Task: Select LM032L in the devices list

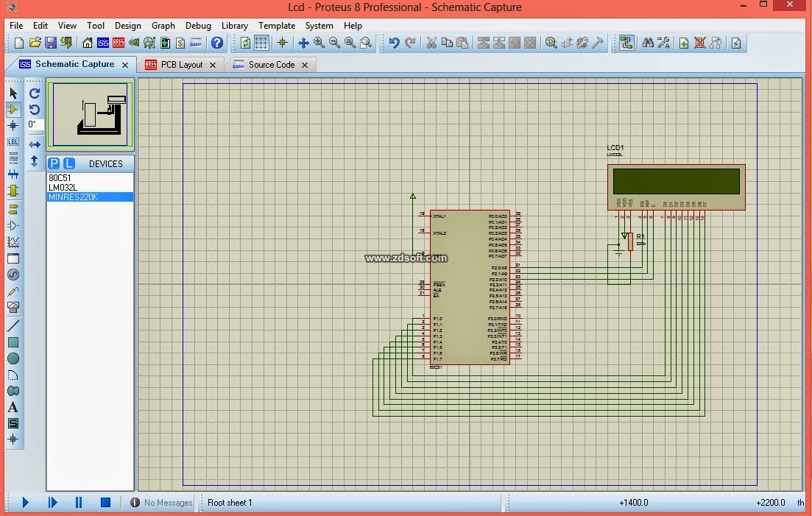Action: pyautogui.click(x=63, y=188)
